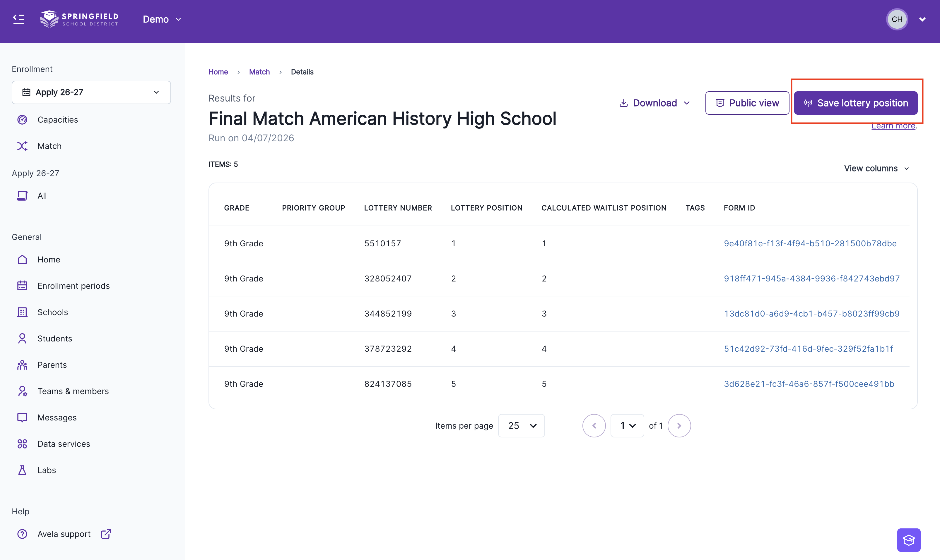Open the Schools sidebar item

(52, 312)
